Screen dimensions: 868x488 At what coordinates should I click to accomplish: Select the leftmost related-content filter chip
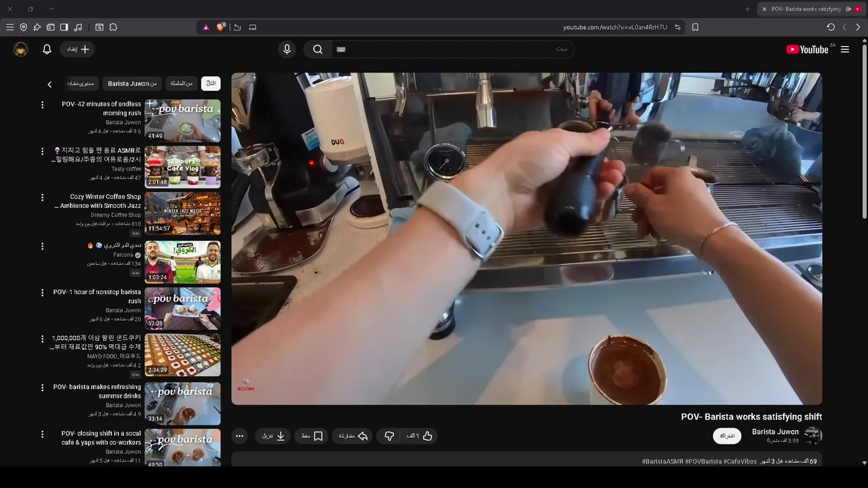pyautogui.click(x=81, y=83)
